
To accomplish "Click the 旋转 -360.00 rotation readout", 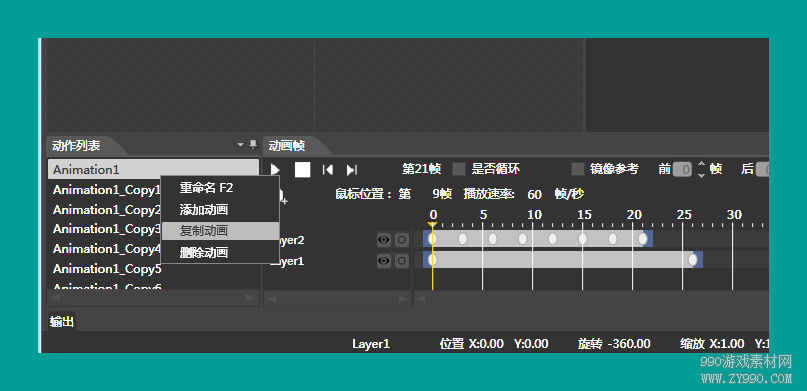I will pyautogui.click(x=614, y=344).
